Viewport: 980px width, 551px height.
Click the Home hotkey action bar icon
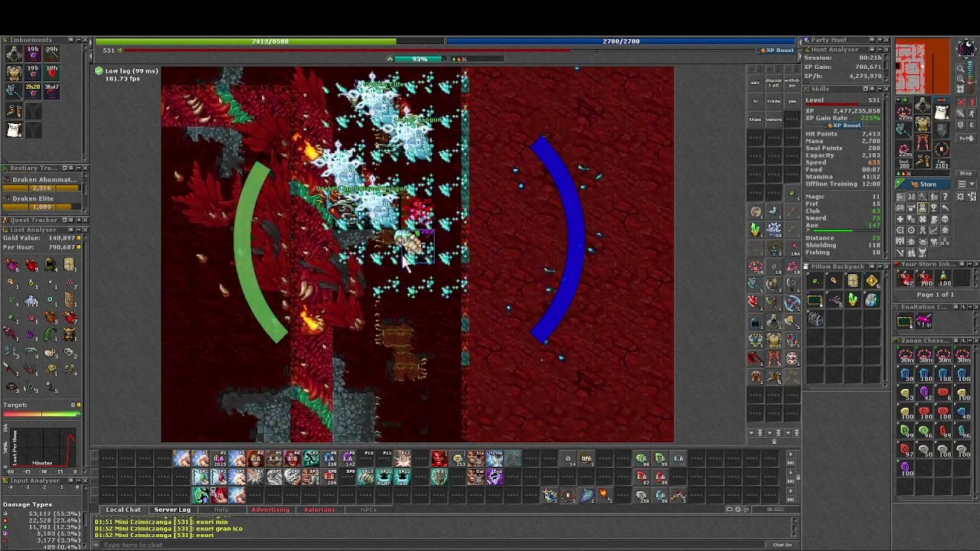495,458
